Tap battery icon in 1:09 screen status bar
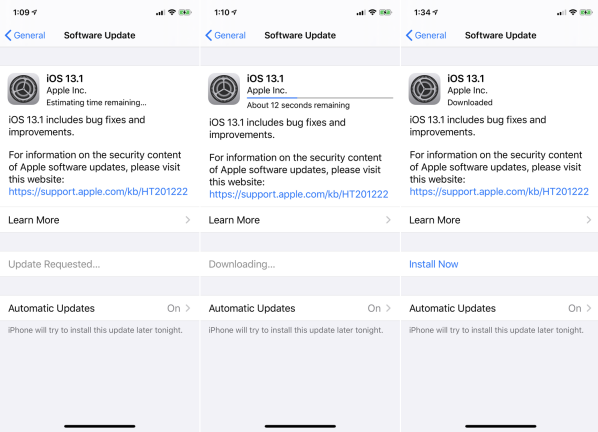 [185, 13]
